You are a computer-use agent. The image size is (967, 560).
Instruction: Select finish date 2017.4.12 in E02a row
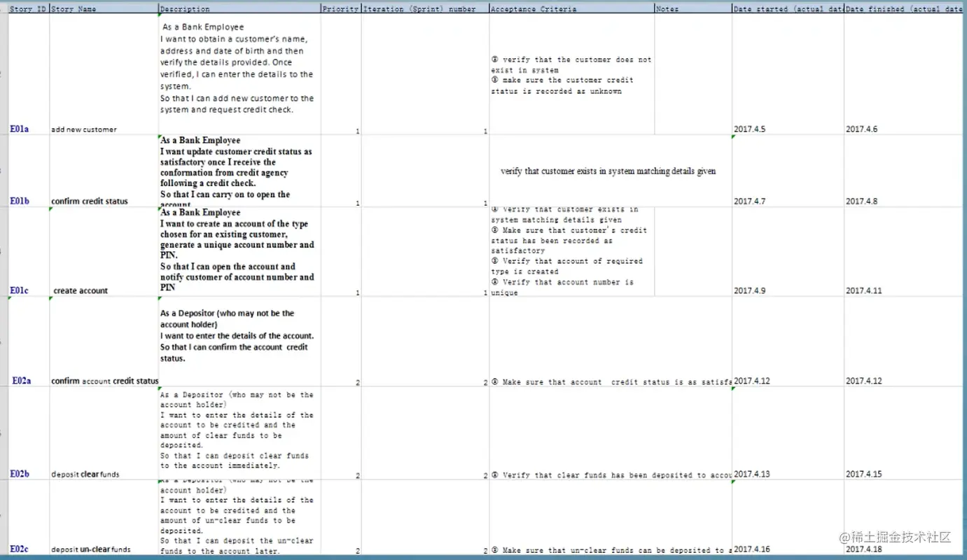point(864,381)
